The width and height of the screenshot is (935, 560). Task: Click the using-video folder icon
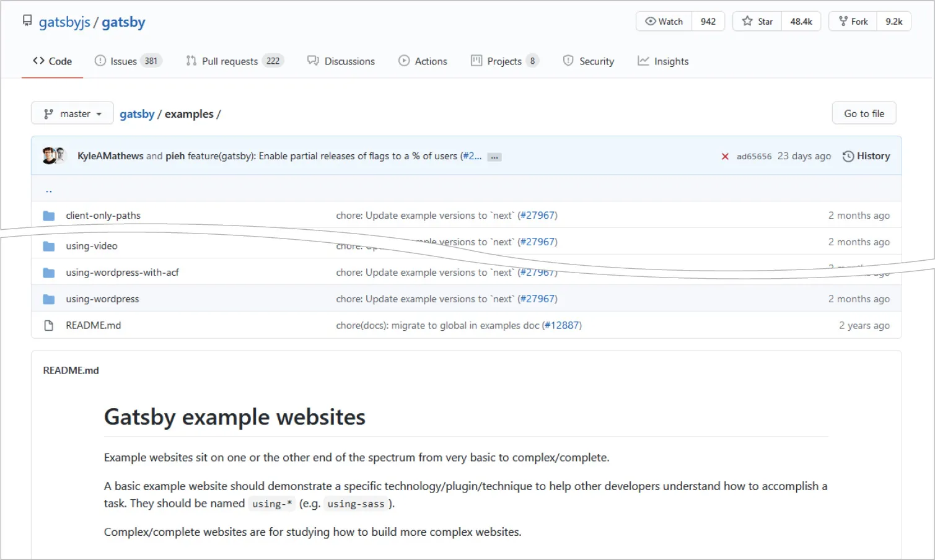[49, 246]
